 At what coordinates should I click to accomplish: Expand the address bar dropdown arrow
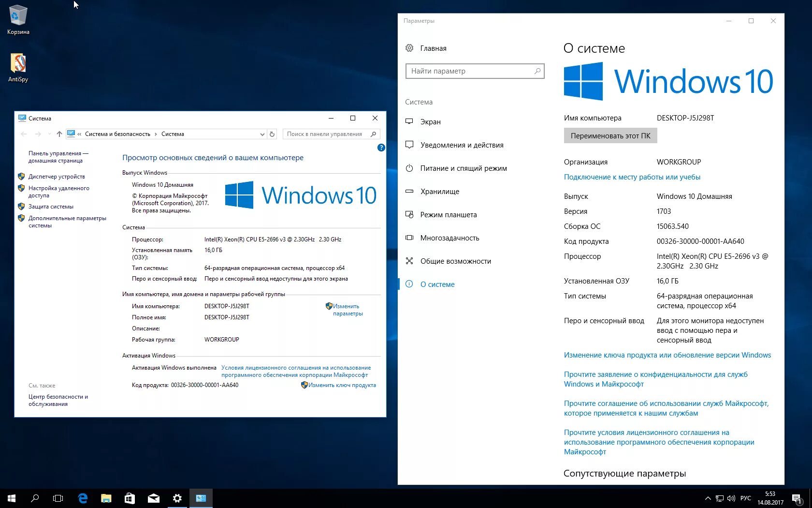pos(262,134)
